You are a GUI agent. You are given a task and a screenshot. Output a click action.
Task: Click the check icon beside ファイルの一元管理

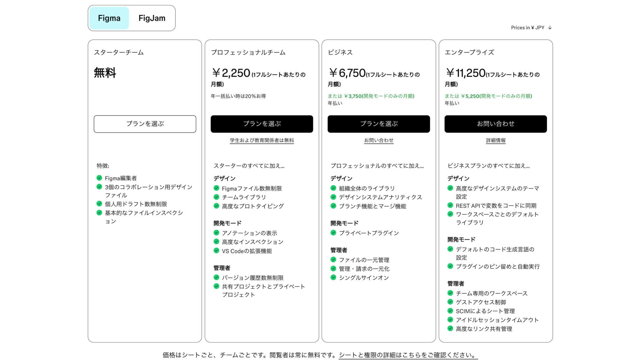(333, 260)
